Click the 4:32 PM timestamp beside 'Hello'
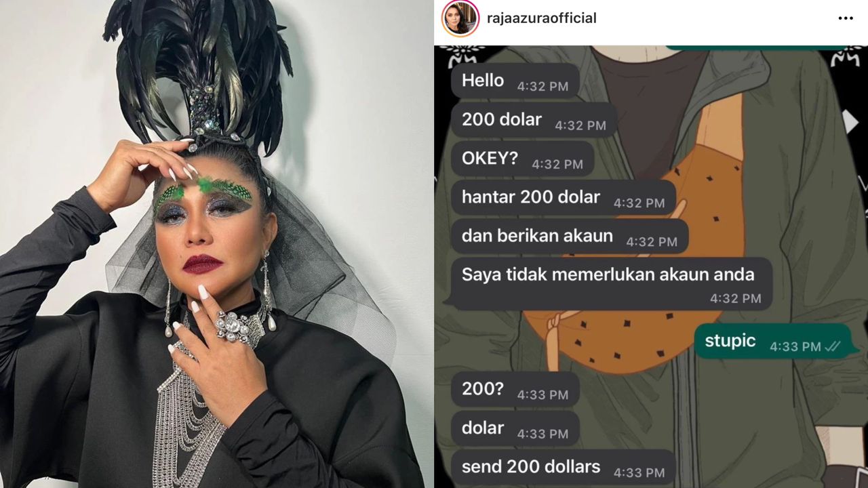Image resolution: width=868 pixels, height=488 pixels. coord(542,87)
